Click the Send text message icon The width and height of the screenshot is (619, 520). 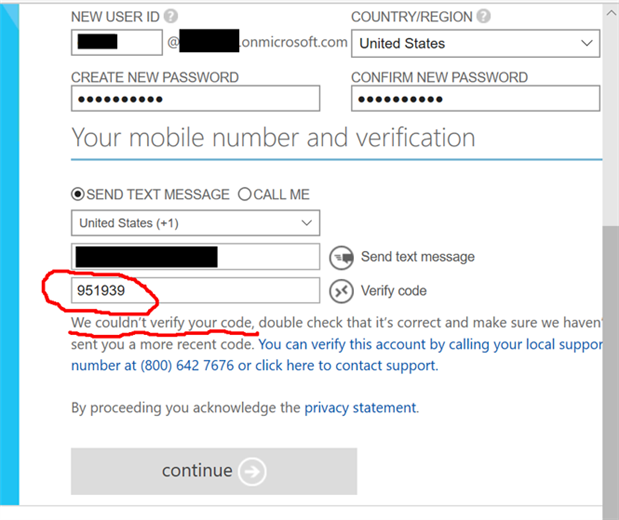pyautogui.click(x=341, y=257)
